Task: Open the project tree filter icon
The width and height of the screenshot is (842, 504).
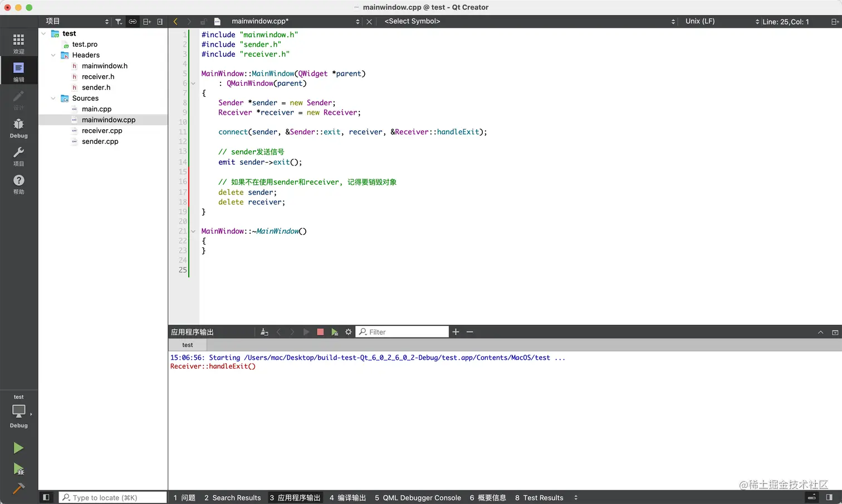Action: click(119, 22)
